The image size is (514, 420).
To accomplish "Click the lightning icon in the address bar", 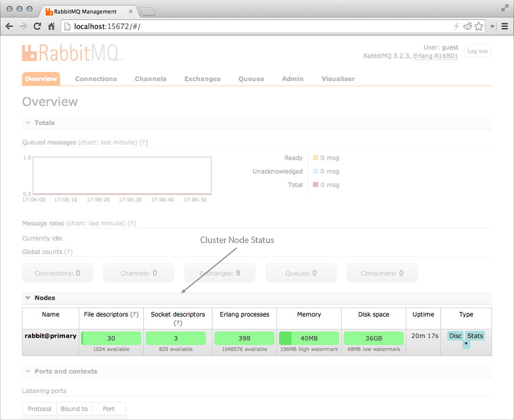I will pyautogui.click(x=457, y=26).
